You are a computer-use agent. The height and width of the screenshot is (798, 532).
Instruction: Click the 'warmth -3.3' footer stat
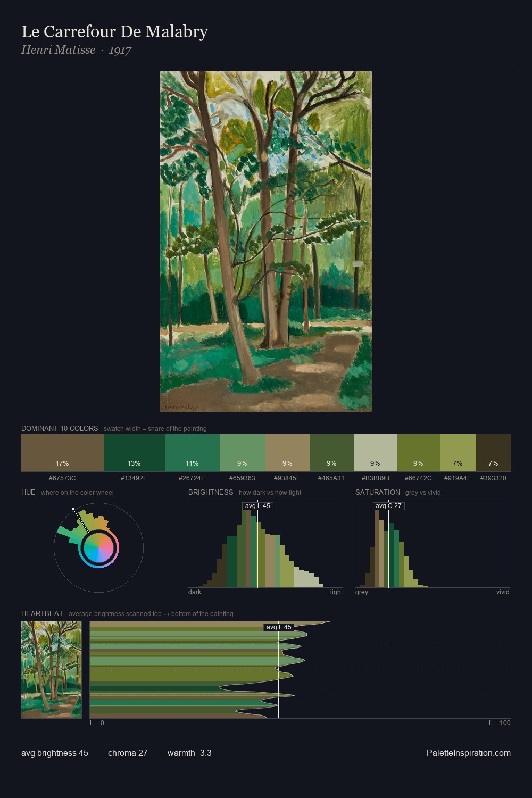pyautogui.click(x=189, y=753)
